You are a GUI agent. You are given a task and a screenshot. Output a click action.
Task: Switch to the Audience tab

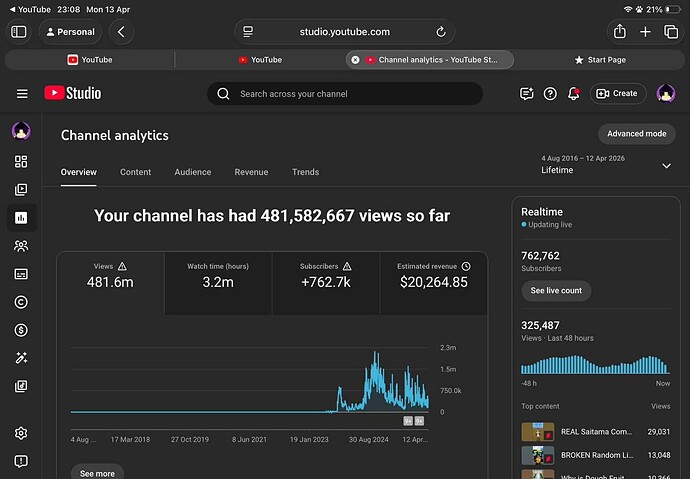coord(193,172)
